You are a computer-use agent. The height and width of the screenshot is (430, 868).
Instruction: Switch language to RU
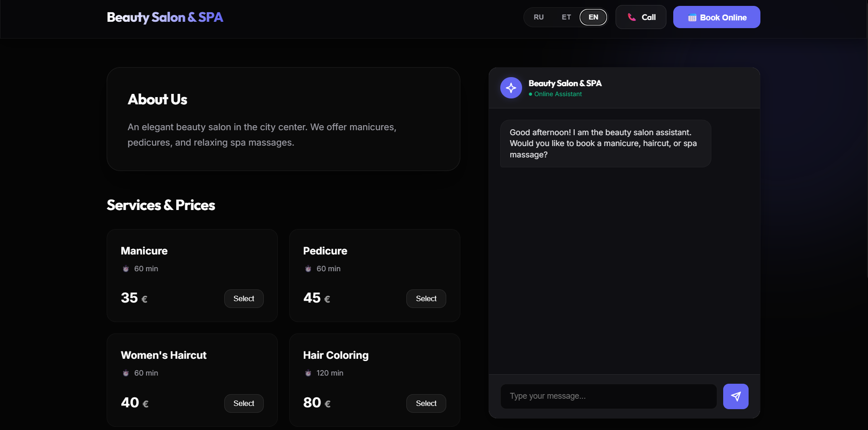point(538,17)
